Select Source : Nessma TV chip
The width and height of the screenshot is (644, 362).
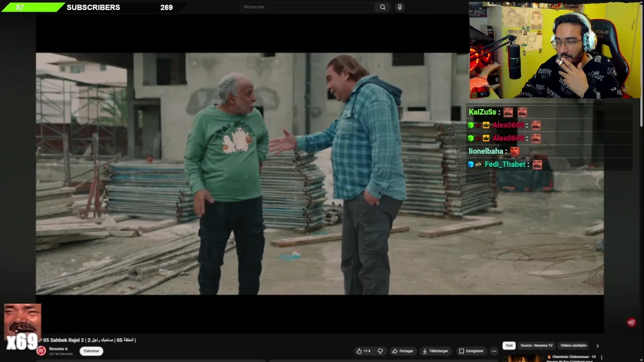click(536, 345)
